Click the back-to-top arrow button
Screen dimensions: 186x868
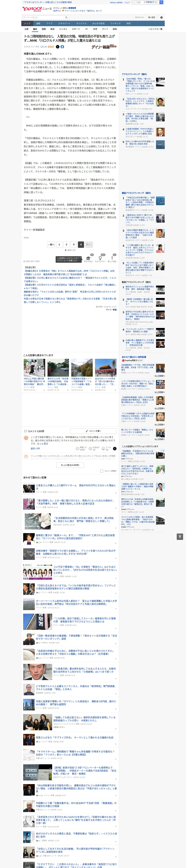(x=180, y=536)
